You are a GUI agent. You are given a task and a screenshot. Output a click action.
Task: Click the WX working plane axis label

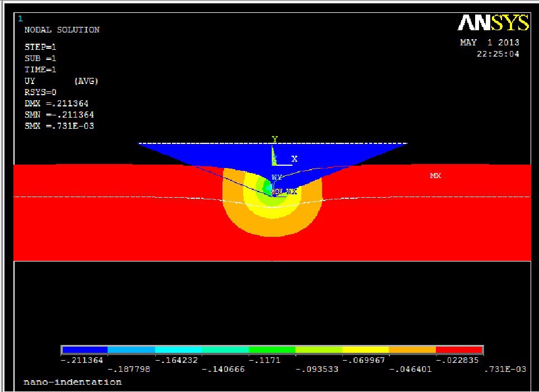pos(291,192)
